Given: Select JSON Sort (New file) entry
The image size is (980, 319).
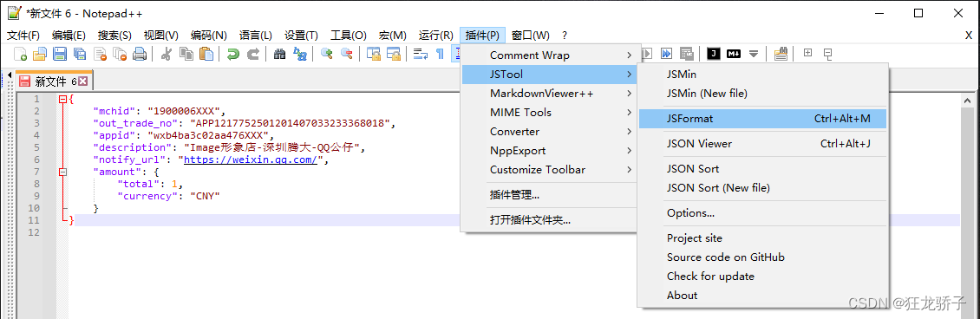Looking at the screenshot, I should pyautogui.click(x=762, y=188).
